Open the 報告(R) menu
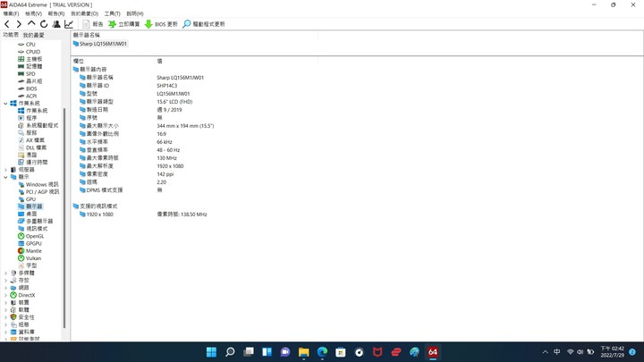The image size is (644, 362). 56,13
